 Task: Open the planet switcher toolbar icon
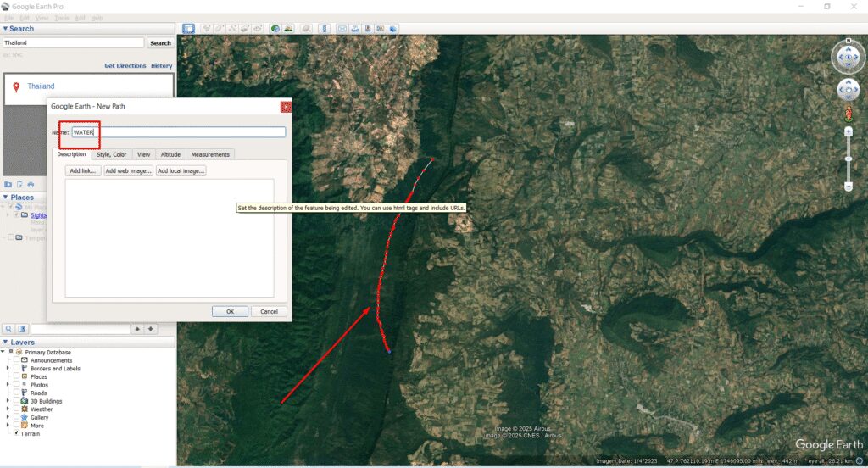[x=306, y=29]
